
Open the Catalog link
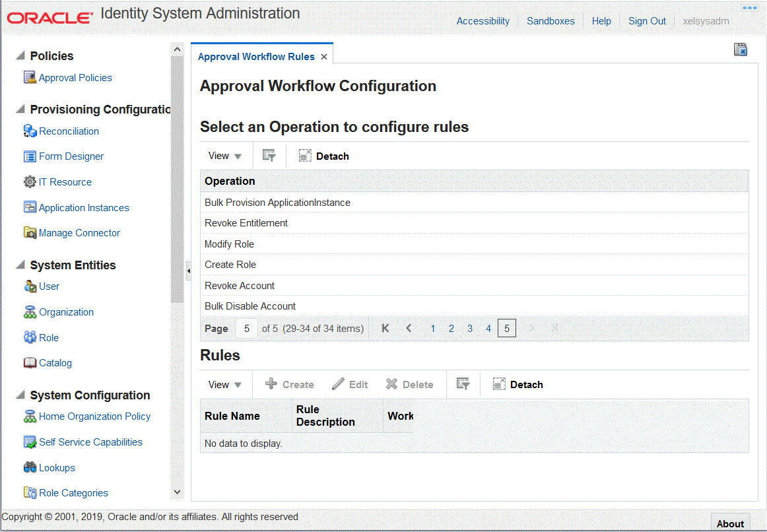click(55, 363)
